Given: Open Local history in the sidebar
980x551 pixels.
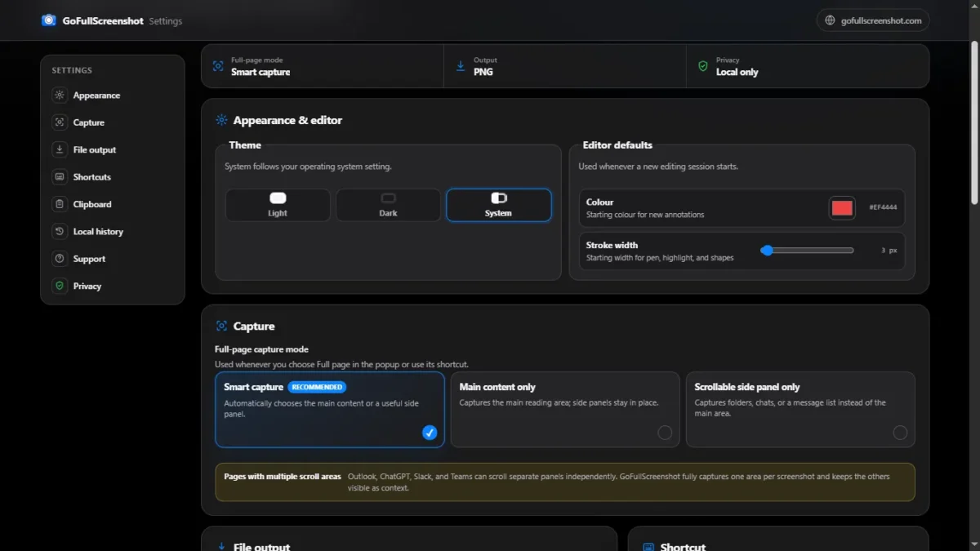Looking at the screenshot, I should pos(113,231).
